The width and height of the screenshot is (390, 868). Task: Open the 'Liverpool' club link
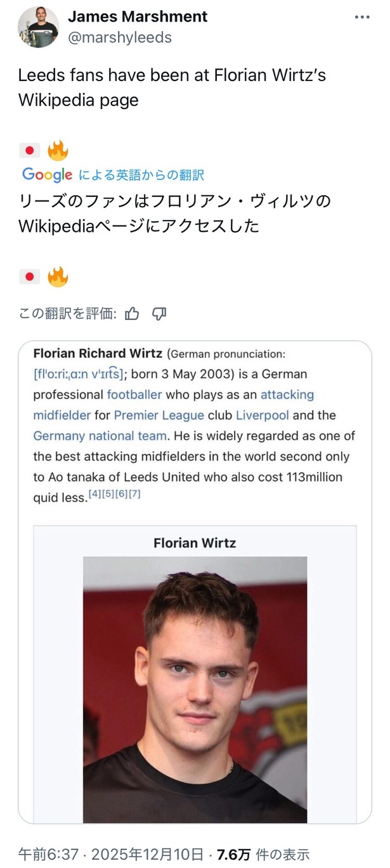(x=262, y=415)
